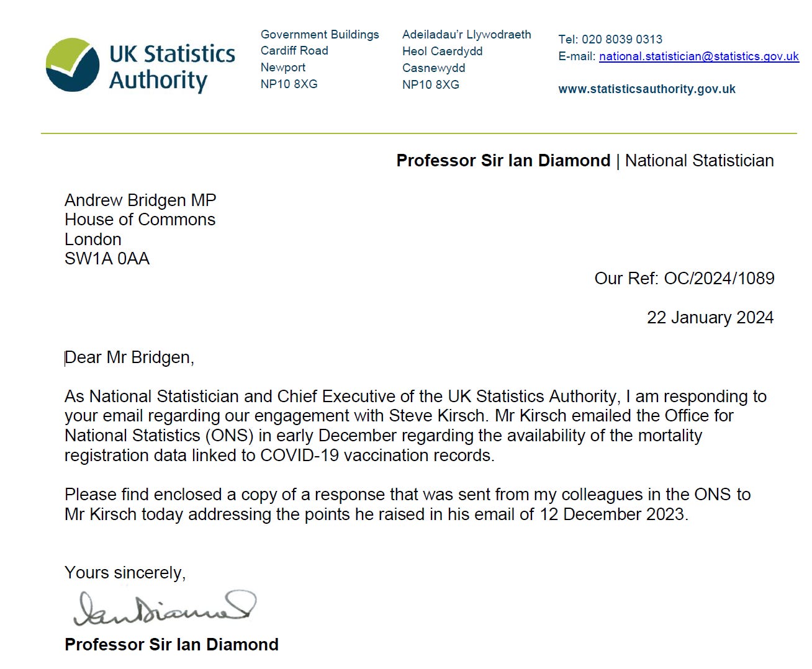The width and height of the screenshot is (812, 669).
Task: Click 'COVID-19 vaccination records' in the first paragraph
Action: click(x=376, y=456)
